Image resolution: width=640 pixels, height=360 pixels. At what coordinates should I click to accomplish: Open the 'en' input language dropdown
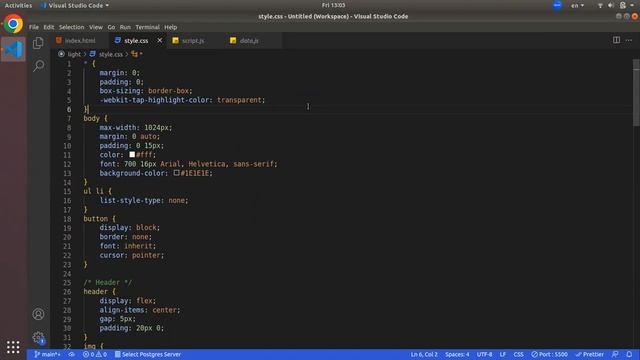[577, 5]
